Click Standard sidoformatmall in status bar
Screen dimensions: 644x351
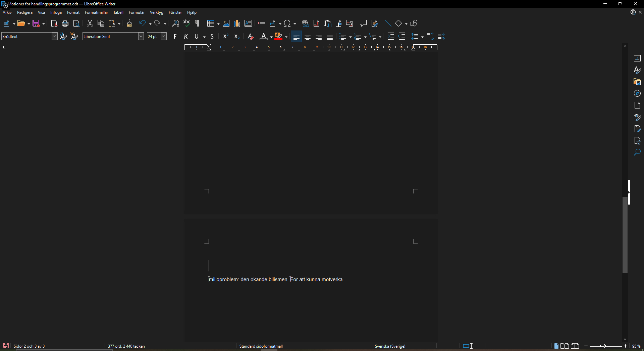[x=261, y=346]
